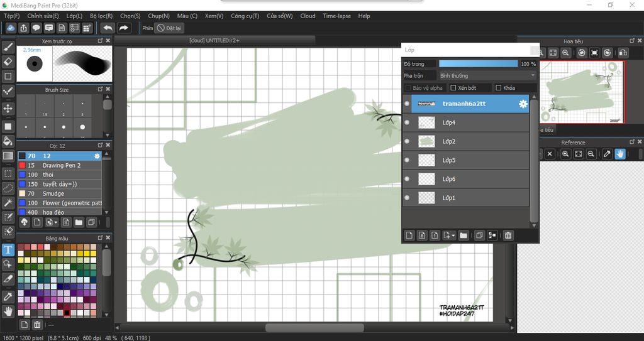Click the Navigator preview thumbnail

click(582, 92)
